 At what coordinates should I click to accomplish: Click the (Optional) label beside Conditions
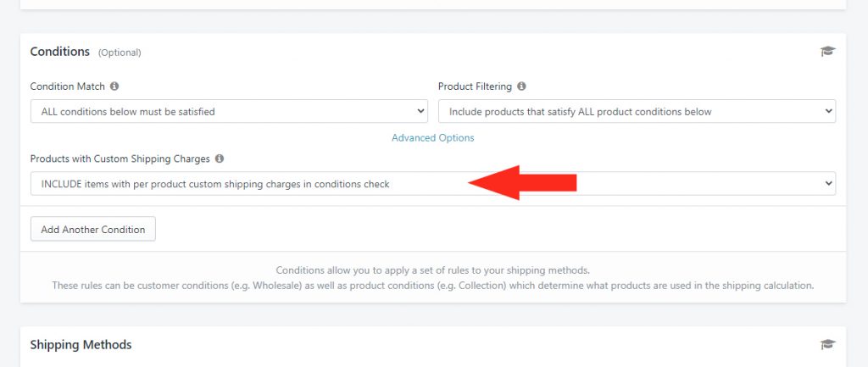120,53
